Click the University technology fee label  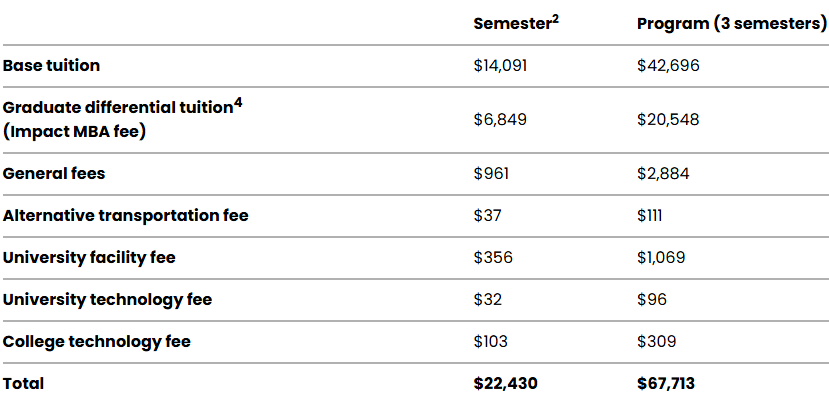pos(107,299)
